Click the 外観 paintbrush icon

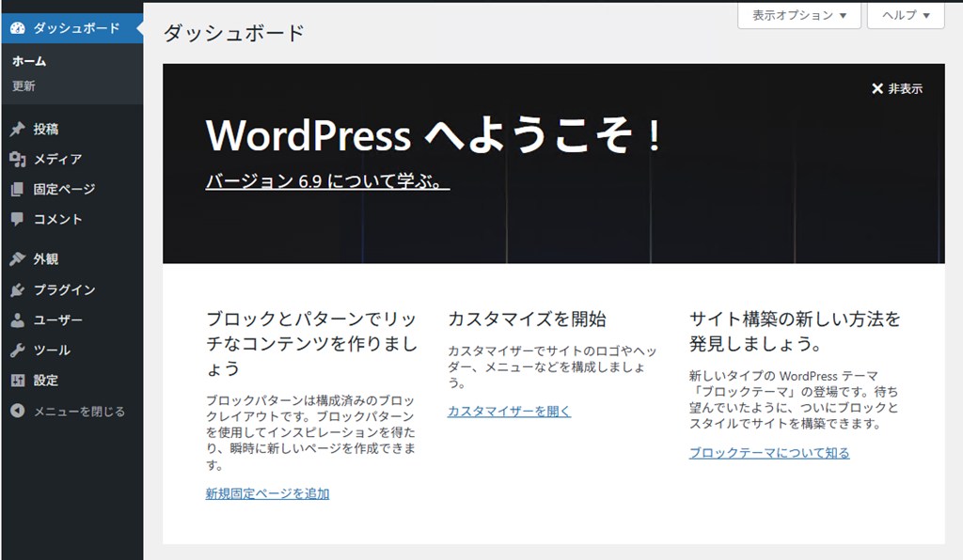(17, 259)
